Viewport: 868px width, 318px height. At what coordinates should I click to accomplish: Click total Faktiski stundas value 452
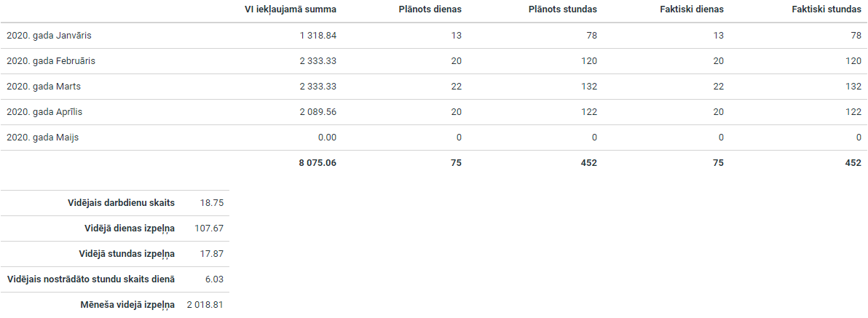(x=853, y=162)
